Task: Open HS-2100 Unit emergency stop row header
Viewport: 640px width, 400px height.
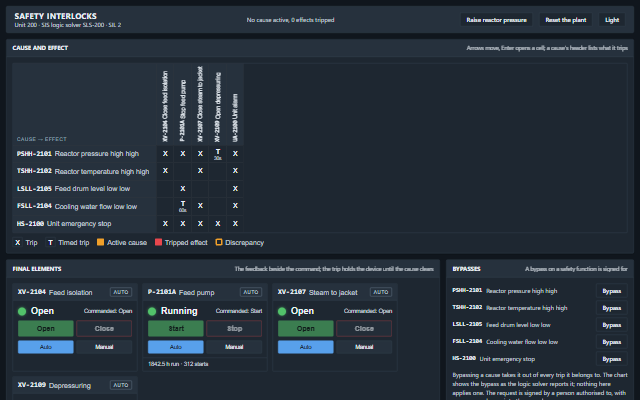Action: (84, 224)
